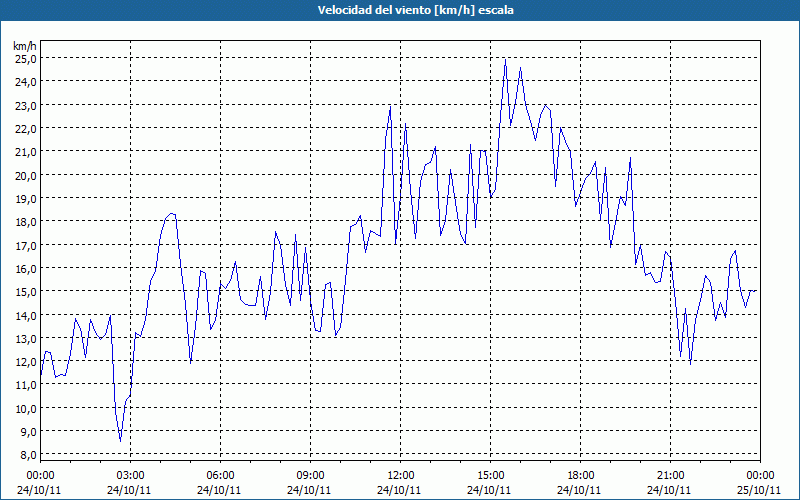Click the 9,0 y-axis value
The height and width of the screenshot is (500, 800).
28,431
